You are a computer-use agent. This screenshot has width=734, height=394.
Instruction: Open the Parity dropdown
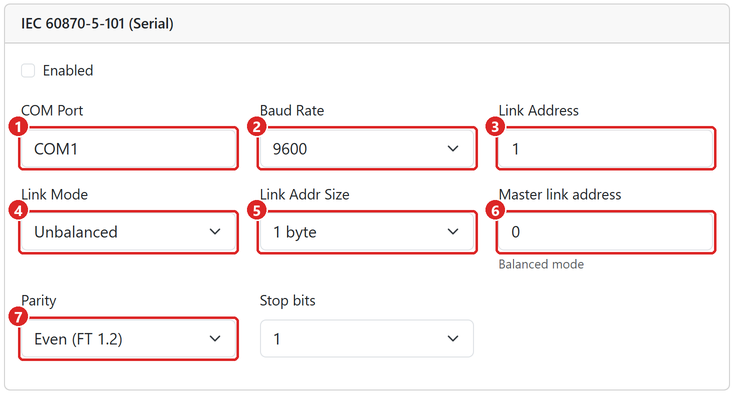tap(129, 339)
